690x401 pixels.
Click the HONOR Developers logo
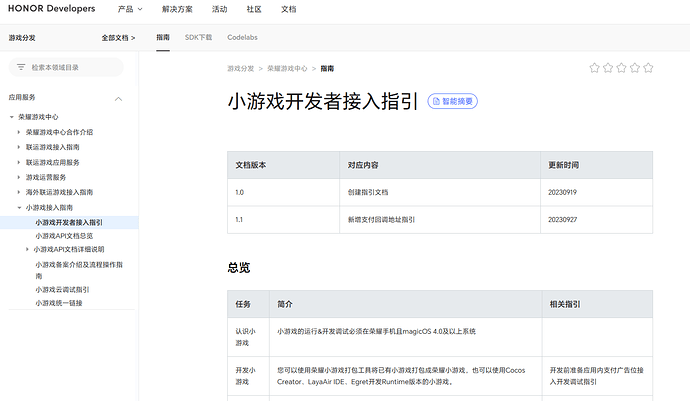51,9
